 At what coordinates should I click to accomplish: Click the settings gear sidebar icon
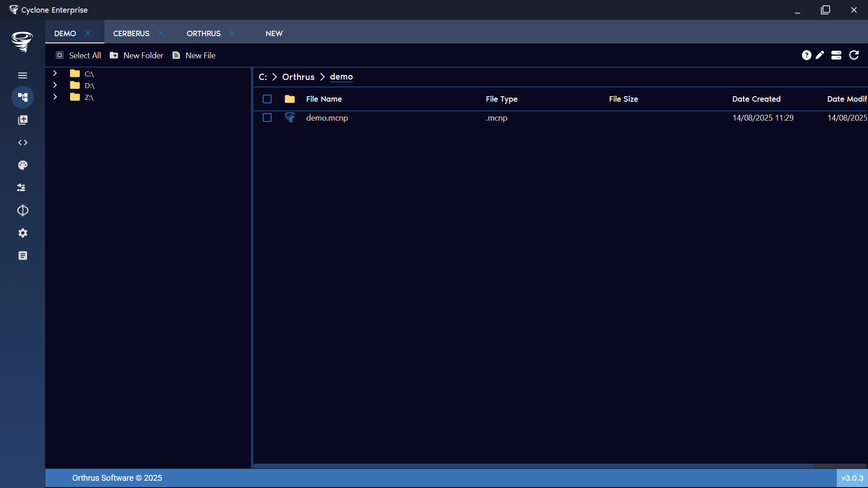click(x=23, y=233)
